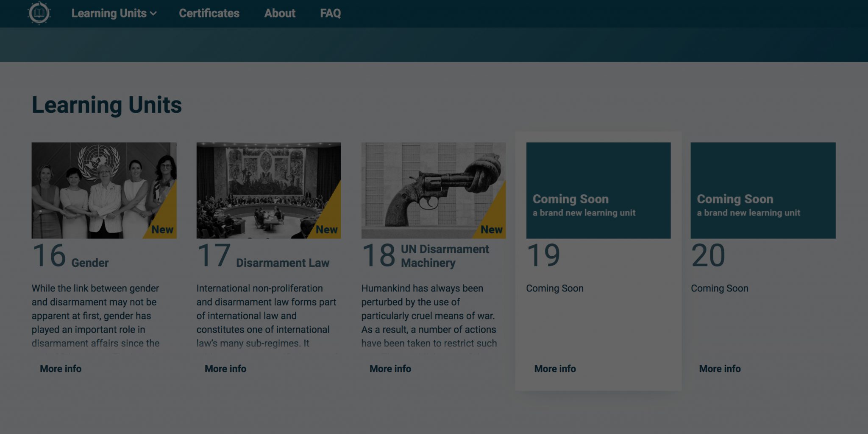
Task: Select the Gender unit title
Action: pyautogui.click(x=90, y=263)
